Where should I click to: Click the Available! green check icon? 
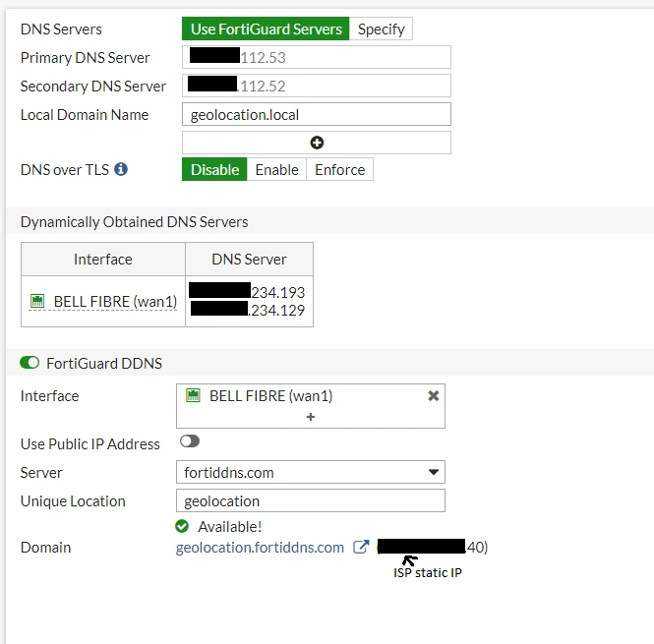182,526
